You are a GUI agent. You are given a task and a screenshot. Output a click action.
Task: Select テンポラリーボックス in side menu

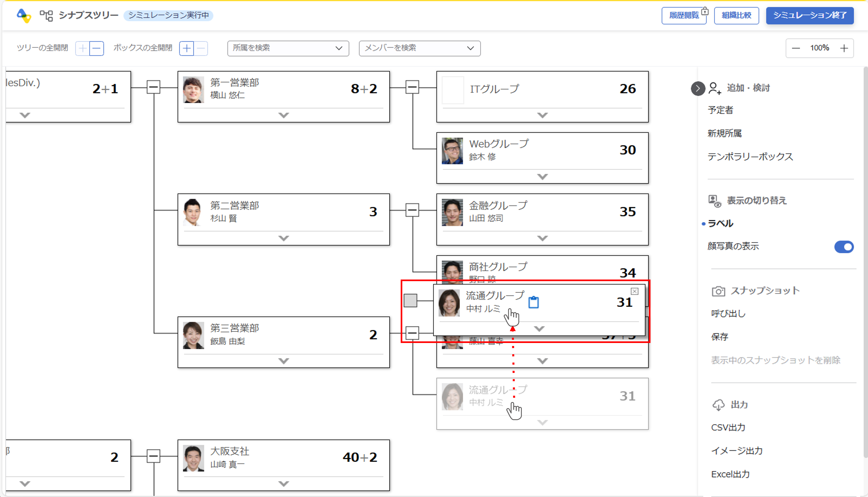(750, 157)
